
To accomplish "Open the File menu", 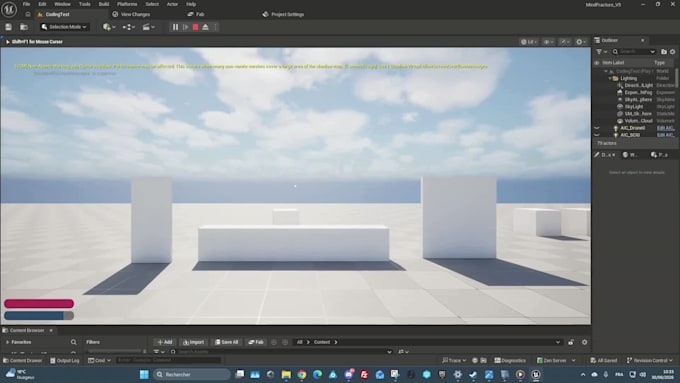I will click(26, 4).
